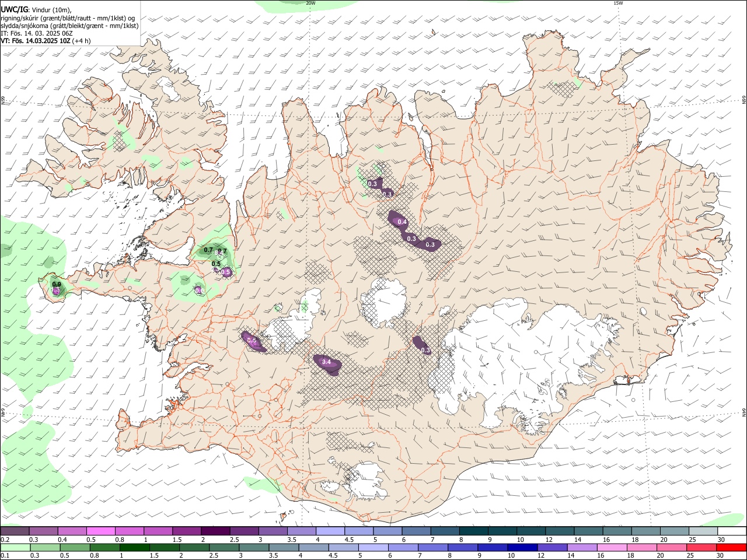Click the '12' label on the upper colour scale
Screen dimensions: 747x560
549,540
